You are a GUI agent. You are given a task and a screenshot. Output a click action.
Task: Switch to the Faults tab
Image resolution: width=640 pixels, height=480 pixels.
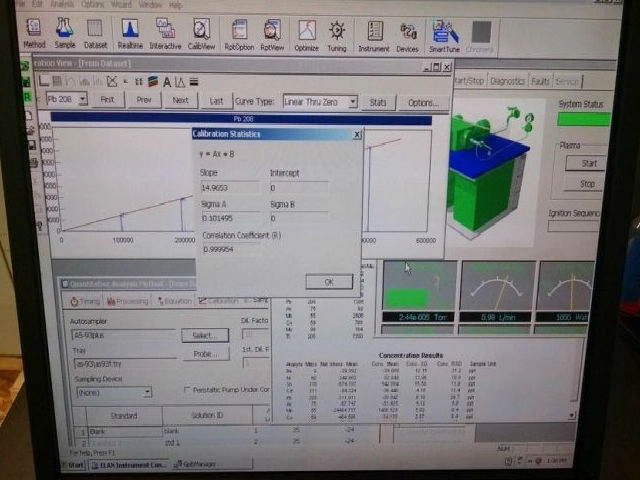click(541, 82)
